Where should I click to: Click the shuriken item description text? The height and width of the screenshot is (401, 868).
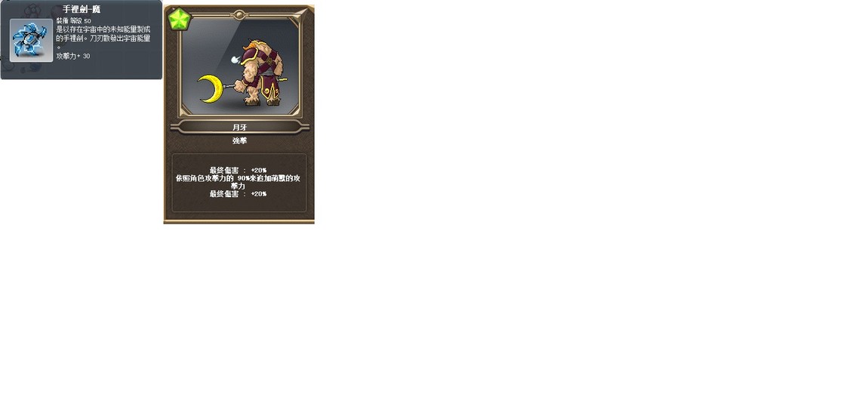click(x=103, y=38)
